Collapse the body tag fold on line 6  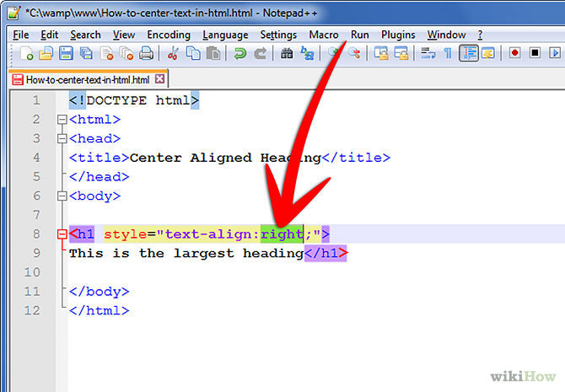tap(61, 196)
